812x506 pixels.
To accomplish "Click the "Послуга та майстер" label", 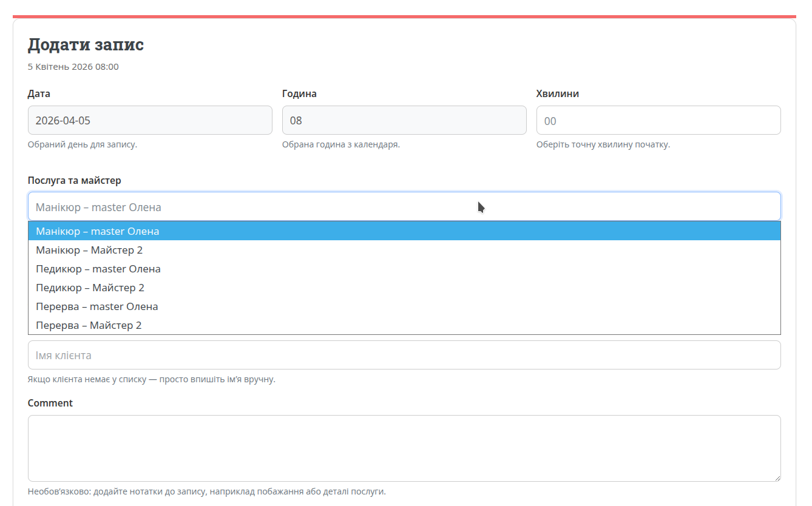I will (x=75, y=181).
